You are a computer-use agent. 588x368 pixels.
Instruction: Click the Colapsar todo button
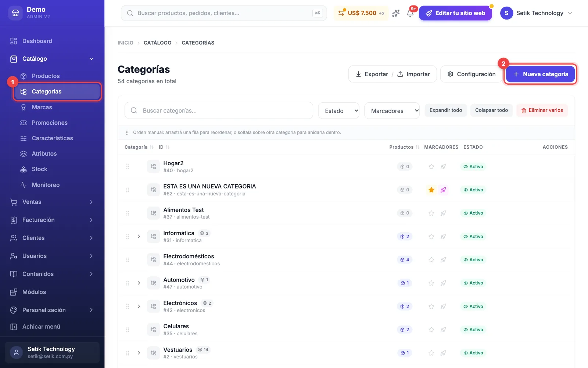[491, 110]
